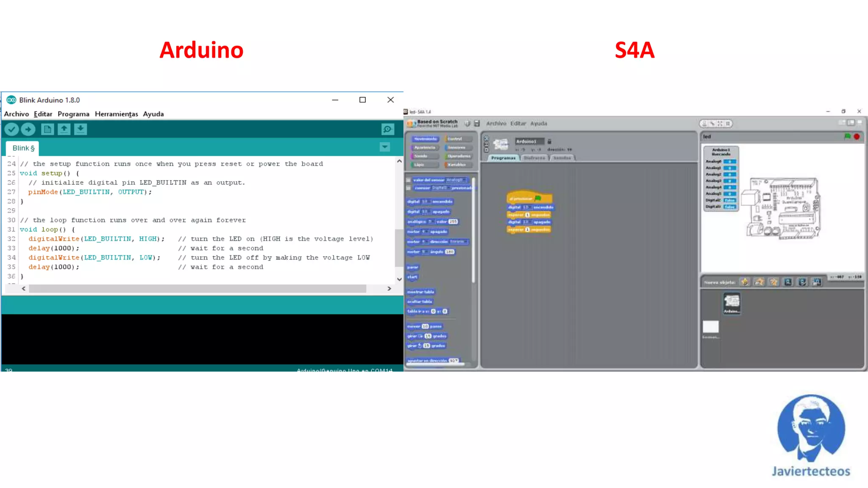Select the top rotation style button for Arduino1
The height and width of the screenshot is (488, 868).
(486, 139)
